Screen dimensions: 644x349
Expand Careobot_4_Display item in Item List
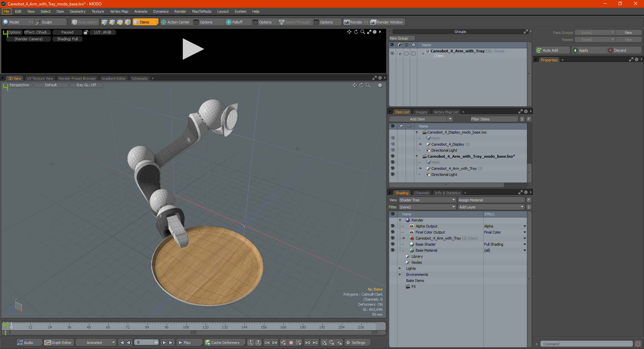click(421, 144)
